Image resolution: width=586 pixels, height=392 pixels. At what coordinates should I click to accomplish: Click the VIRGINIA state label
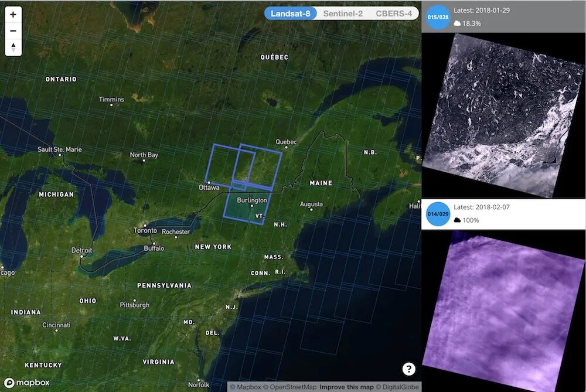click(158, 362)
